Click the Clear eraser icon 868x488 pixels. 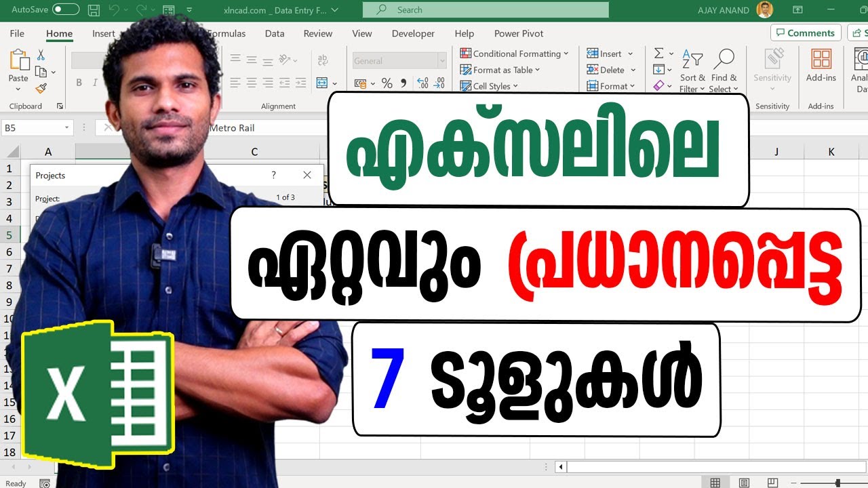659,85
